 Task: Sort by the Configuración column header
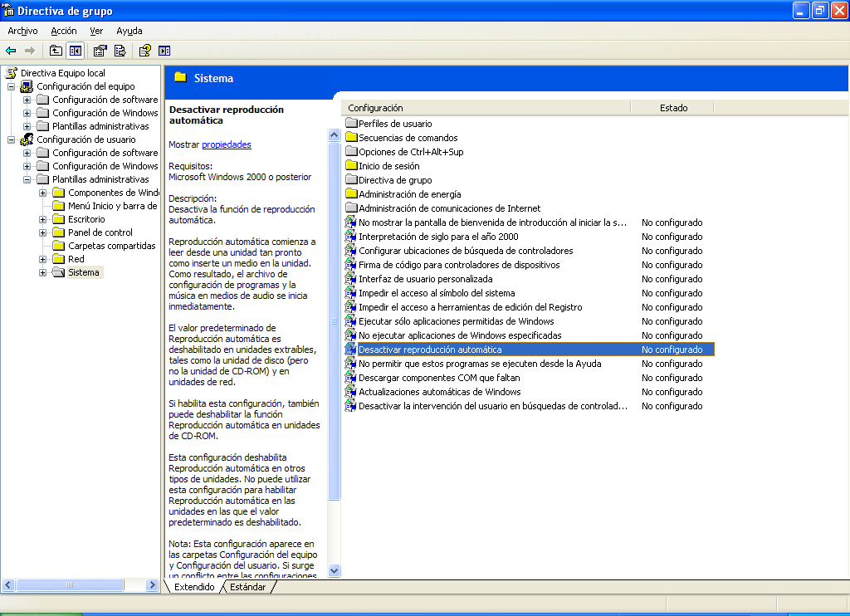tap(486, 108)
